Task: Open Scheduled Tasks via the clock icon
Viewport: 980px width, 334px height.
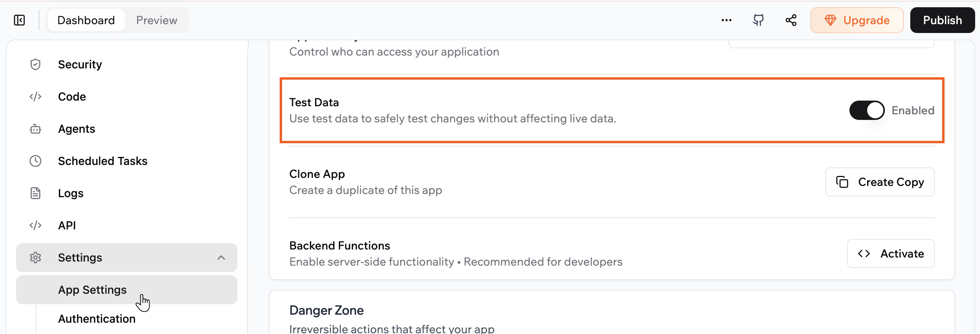Action: [35, 161]
